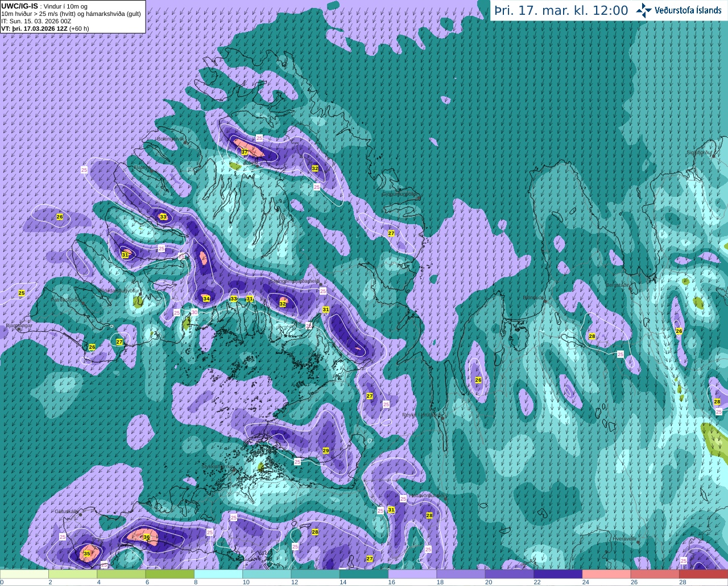Click the Stykkishólmur station label
Screen dimensions: 728x586
[218, 466]
